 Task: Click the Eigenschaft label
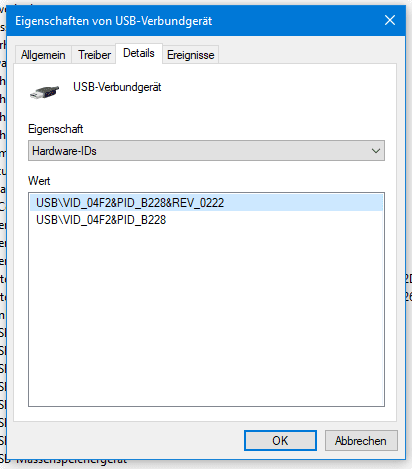(55, 129)
